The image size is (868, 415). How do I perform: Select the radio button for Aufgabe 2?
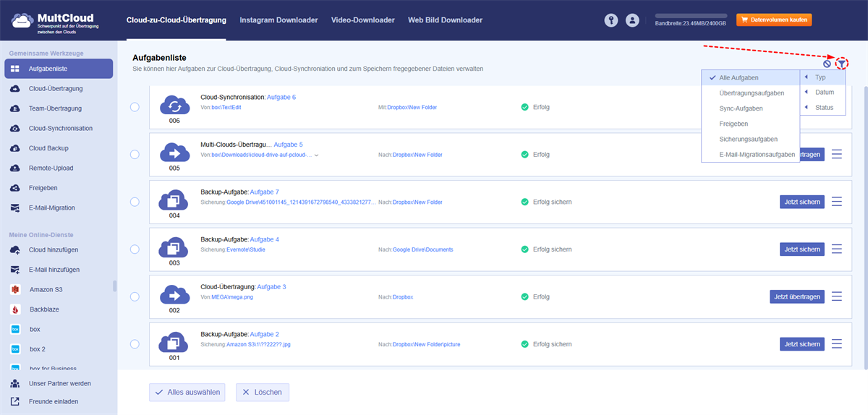135,344
